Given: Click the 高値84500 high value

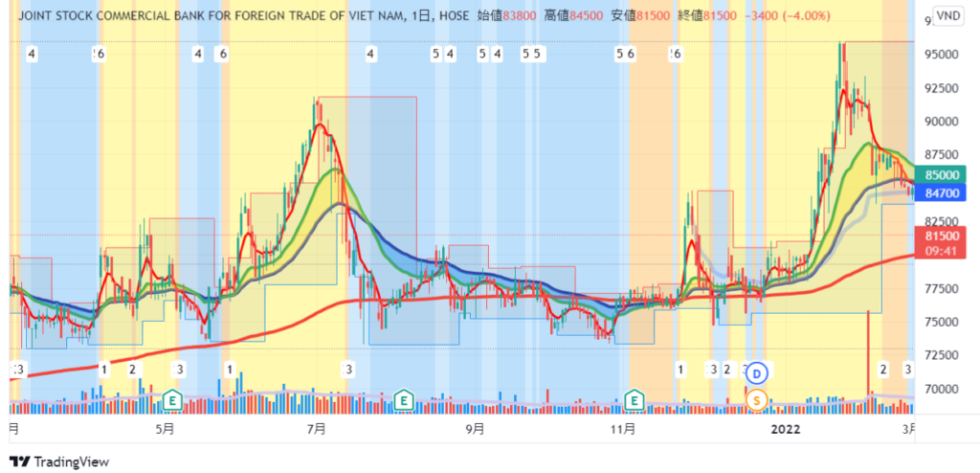Looking at the screenshot, I should 573,15.
